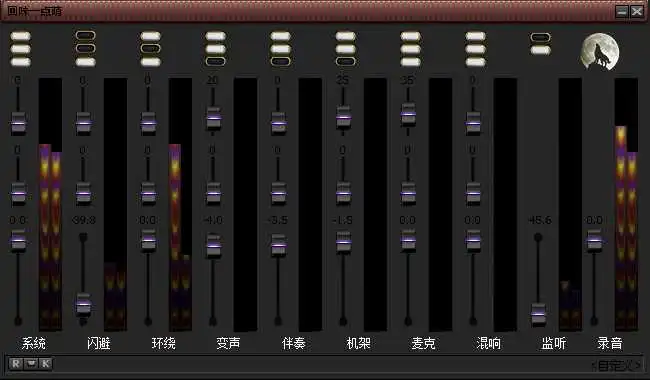Viewport: 650px width, 380px height.
Task: Click the 监听 channel label
Action: tap(553, 344)
